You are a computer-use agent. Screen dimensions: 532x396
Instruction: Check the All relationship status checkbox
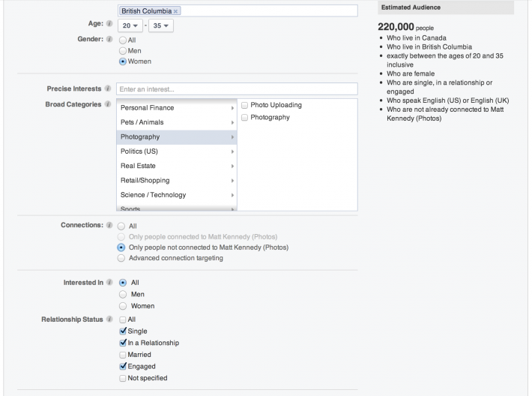click(x=122, y=319)
